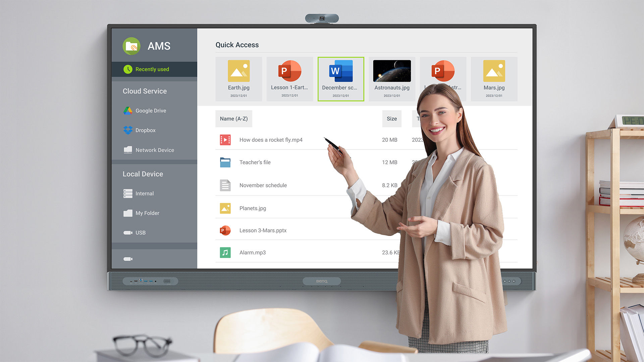
Task: Open the Internal local device storage
Action: [x=144, y=193]
